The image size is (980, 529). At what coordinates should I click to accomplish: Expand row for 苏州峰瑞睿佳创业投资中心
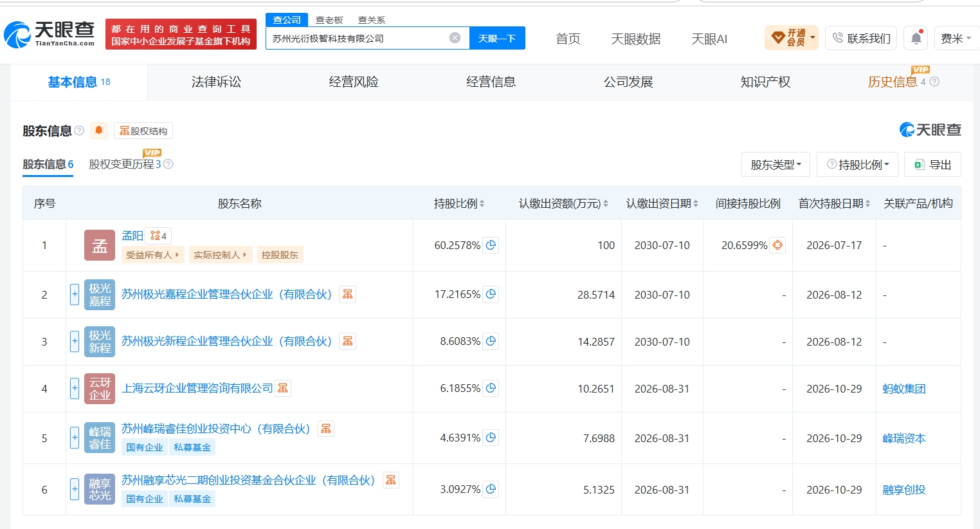coord(75,438)
